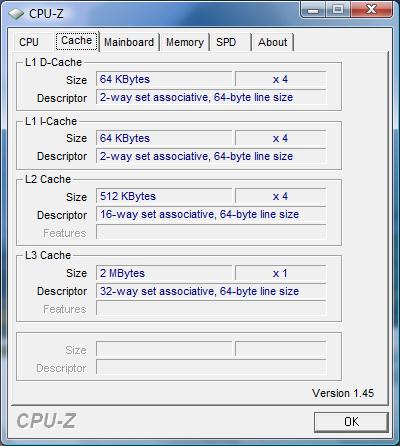Image resolution: width=400 pixels, height=446 pixels.
Task: Click L2 Cache count field 'x 4'
Action: tap(280, 196)
